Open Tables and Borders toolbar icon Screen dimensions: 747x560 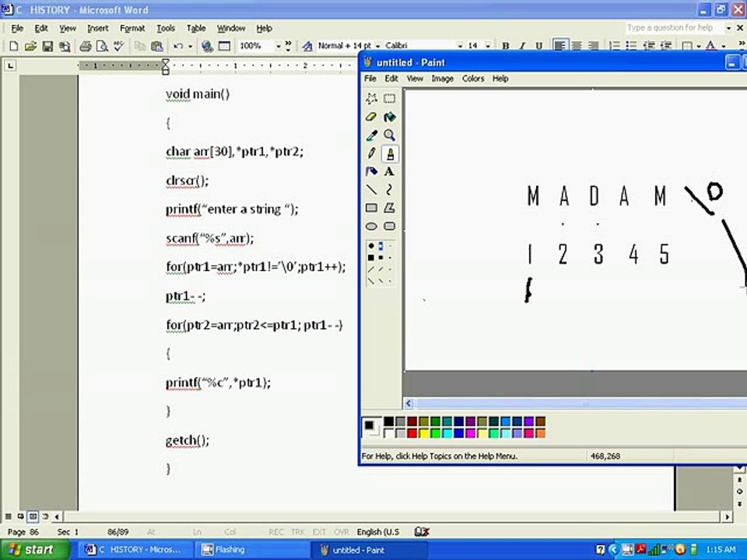coord(224,46)
